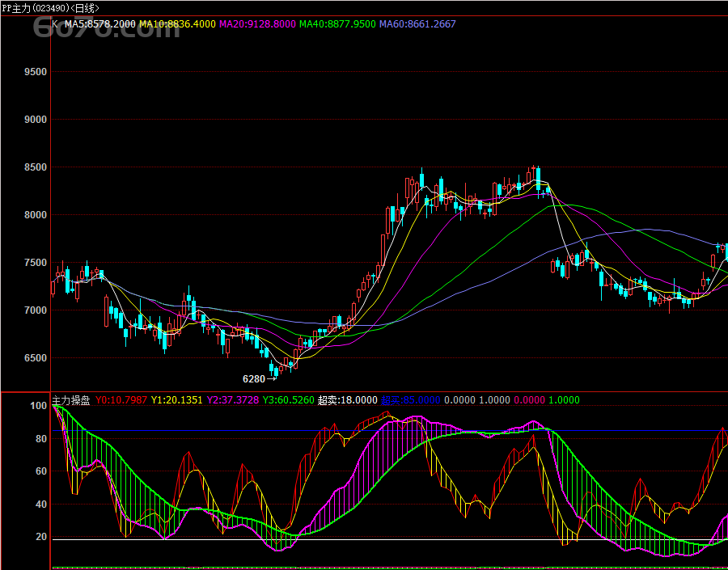This screenshot has height=570, width=728.
Task: Click the yellow Y1 value label
Action: 176,399
